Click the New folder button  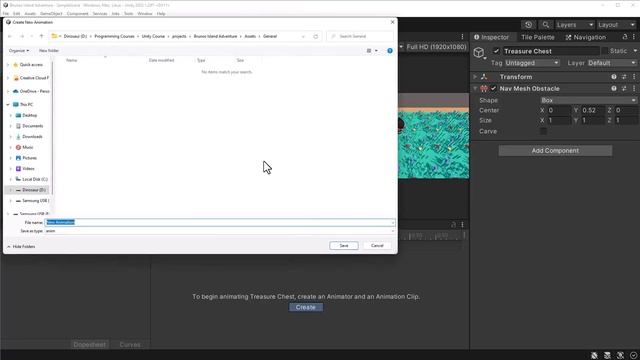[x=49, y=51]
